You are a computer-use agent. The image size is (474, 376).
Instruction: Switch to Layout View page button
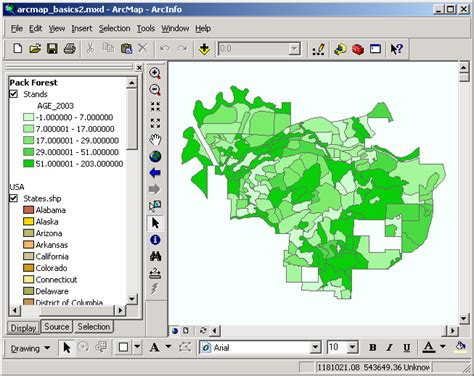(186, 331)
